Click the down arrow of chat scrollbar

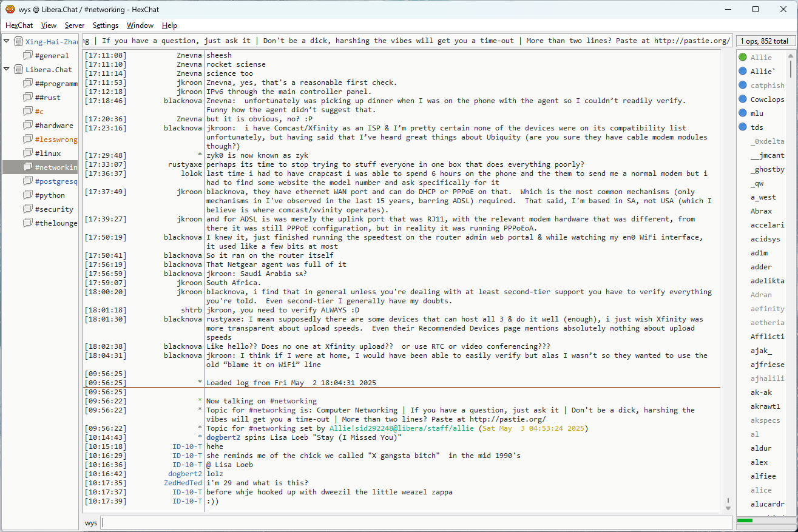point(728,508)
